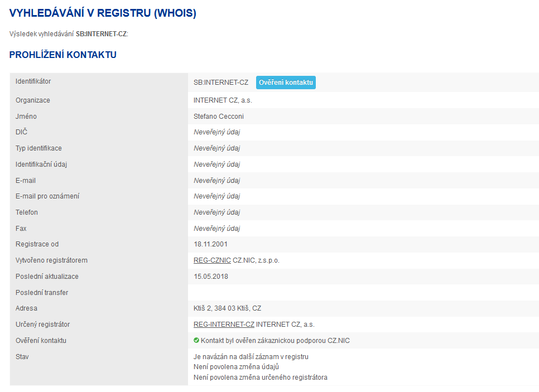Select the identifier value SB:INTERNET-CZ
The height and width of the screenshot is (392, 539).
click(221, 83)
